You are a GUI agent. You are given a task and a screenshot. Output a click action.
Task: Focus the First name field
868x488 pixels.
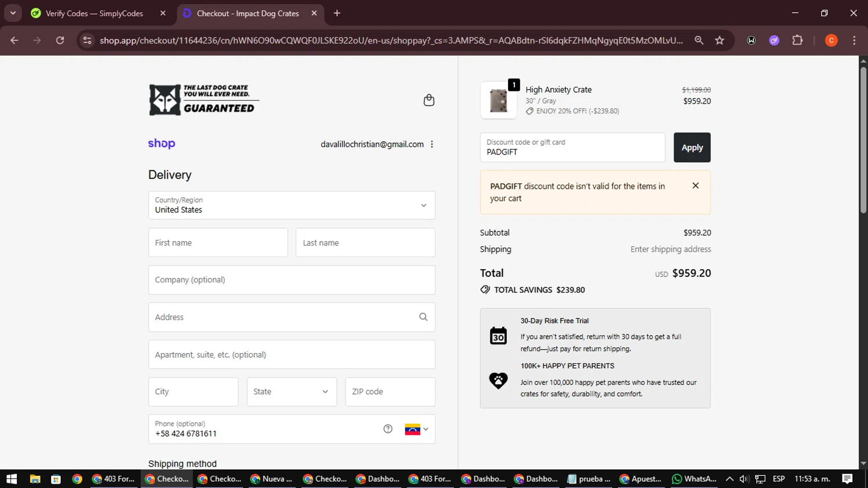[x=218, y=243]
